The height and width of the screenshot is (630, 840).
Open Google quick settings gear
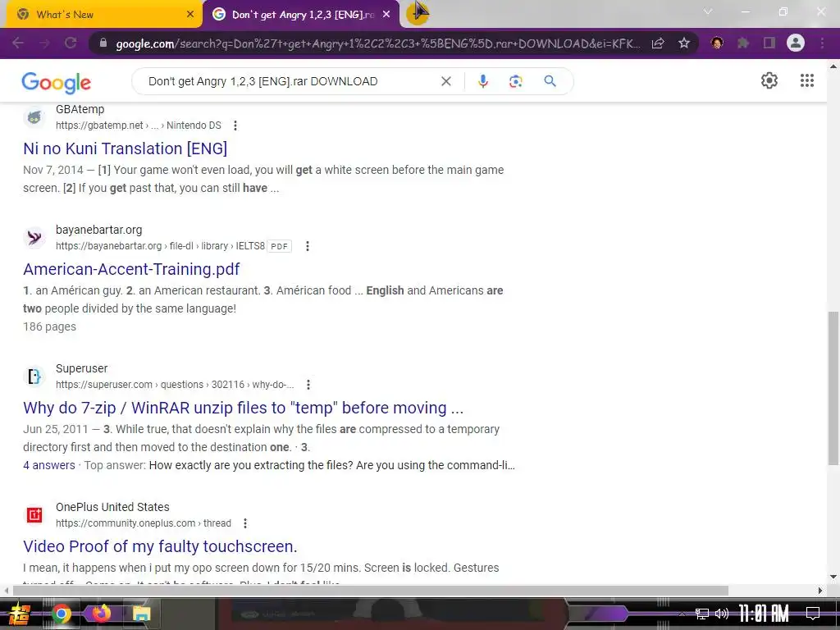click(x=769, y=80)
